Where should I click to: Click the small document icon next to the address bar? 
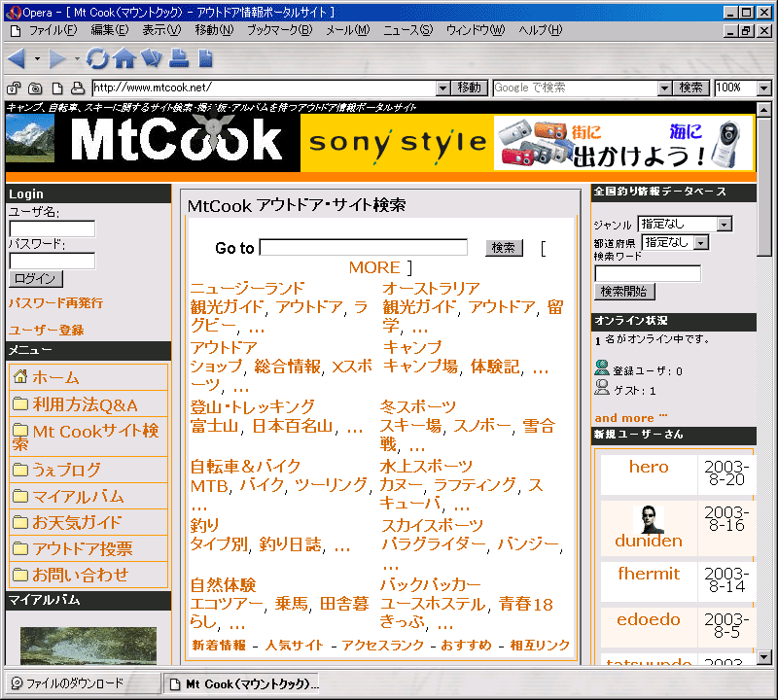pyautogui.click(x=57, y=88)
